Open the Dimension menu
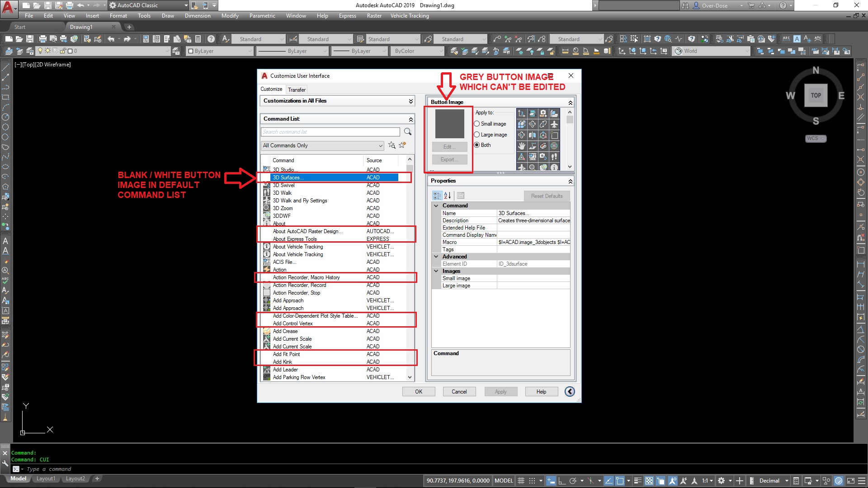The height and width of the screenshot is (488, 868). pyautogui.click(x=198, y=16)
